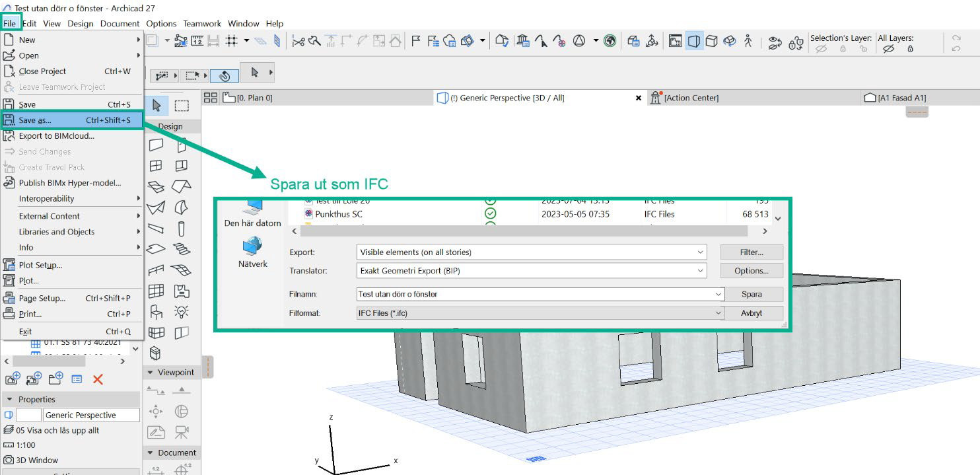Select Page Setup... in File menu
980x475 pixels.
click(72, 298)
